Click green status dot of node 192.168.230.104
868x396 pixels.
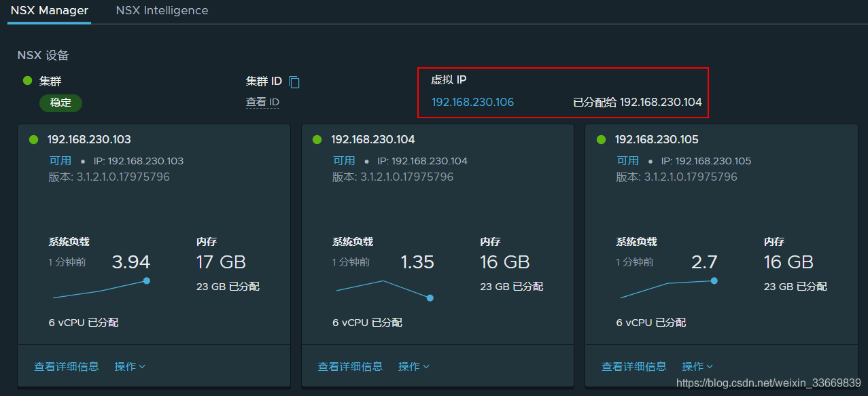coord(317,139)
